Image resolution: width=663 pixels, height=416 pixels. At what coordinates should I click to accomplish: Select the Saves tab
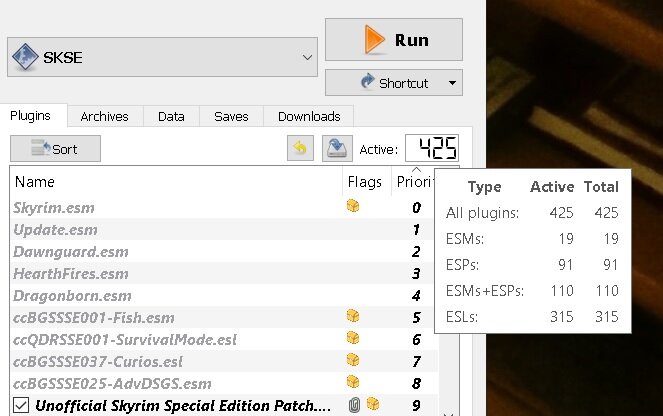coord(231,116)
